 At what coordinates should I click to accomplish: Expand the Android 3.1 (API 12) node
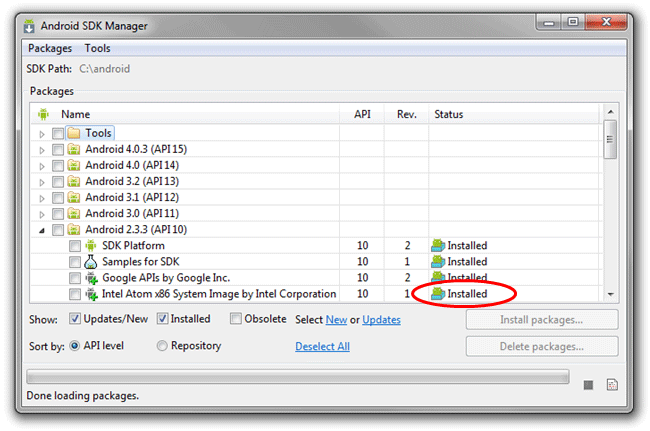click(x=42, y=199)
